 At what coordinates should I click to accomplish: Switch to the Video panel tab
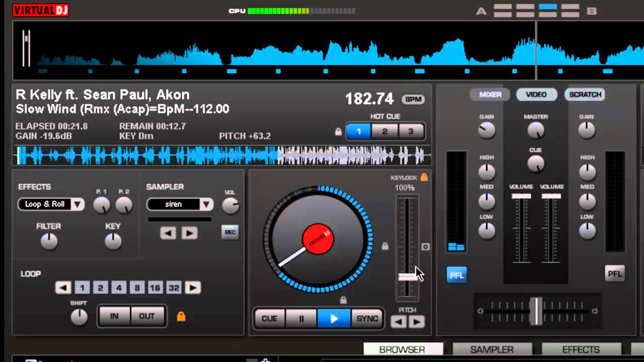536,95
